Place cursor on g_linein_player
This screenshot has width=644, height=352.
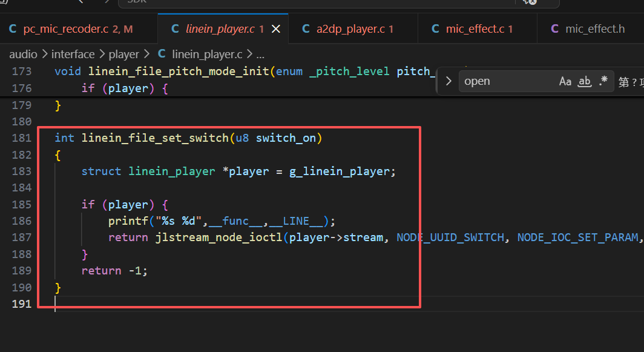click(339, 171)
